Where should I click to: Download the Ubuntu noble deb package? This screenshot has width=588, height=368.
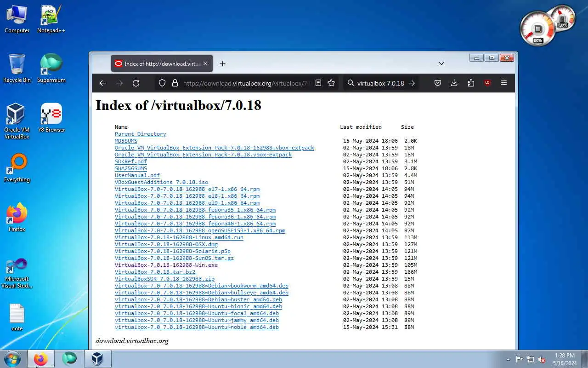click(197, 327)
